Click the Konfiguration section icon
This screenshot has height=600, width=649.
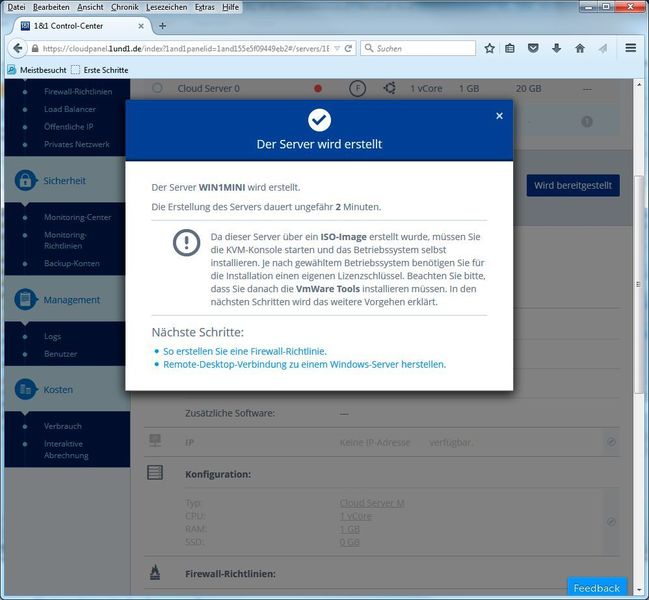pos(155,473)
